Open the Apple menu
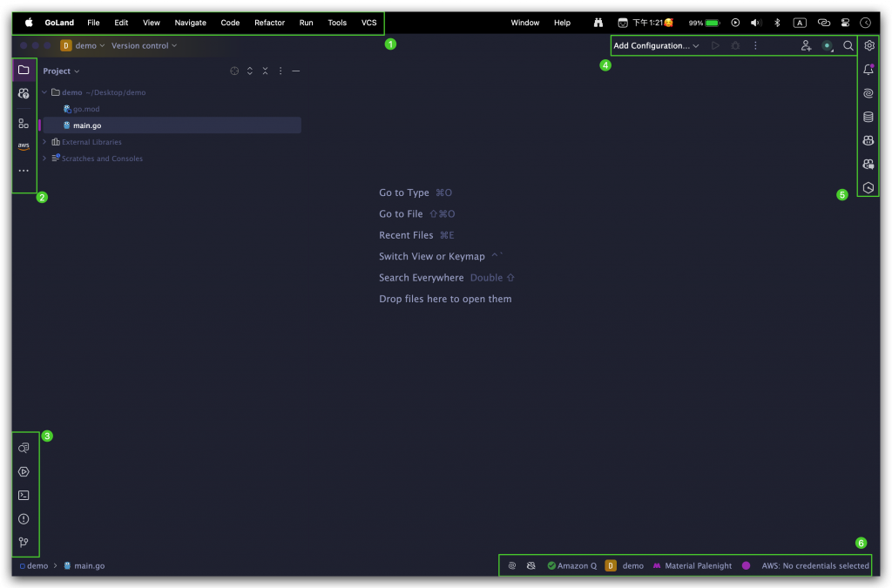892x588 pixels. pos(29,23)
